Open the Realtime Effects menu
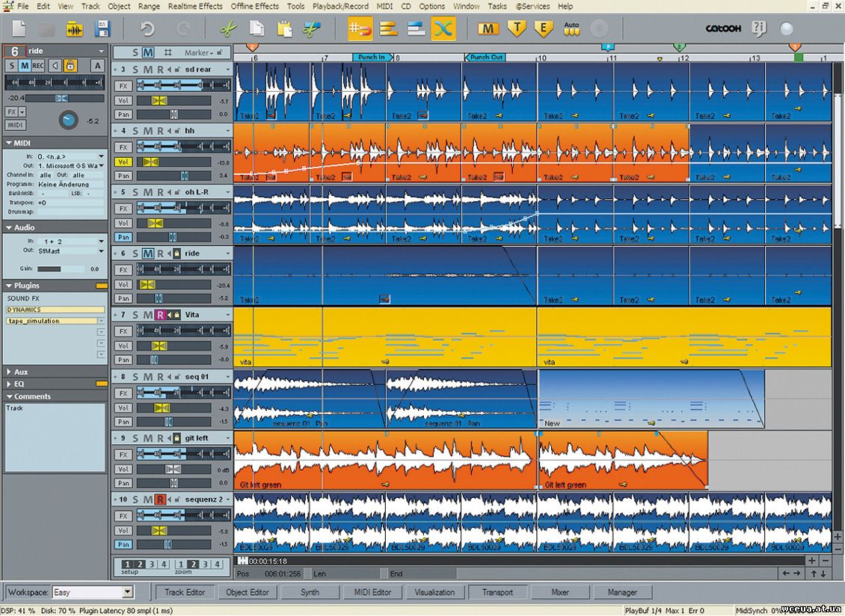 pos(195,6)
